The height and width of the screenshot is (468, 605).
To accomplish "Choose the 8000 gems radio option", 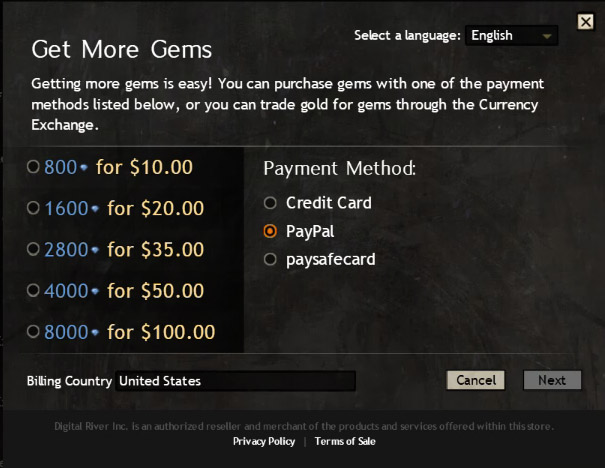I will [34, 332].
